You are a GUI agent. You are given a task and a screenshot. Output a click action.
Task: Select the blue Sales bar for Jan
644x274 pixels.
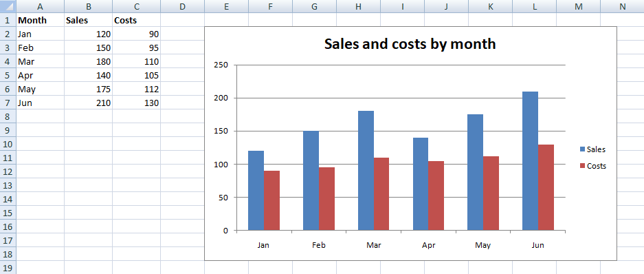click(256, 191)
